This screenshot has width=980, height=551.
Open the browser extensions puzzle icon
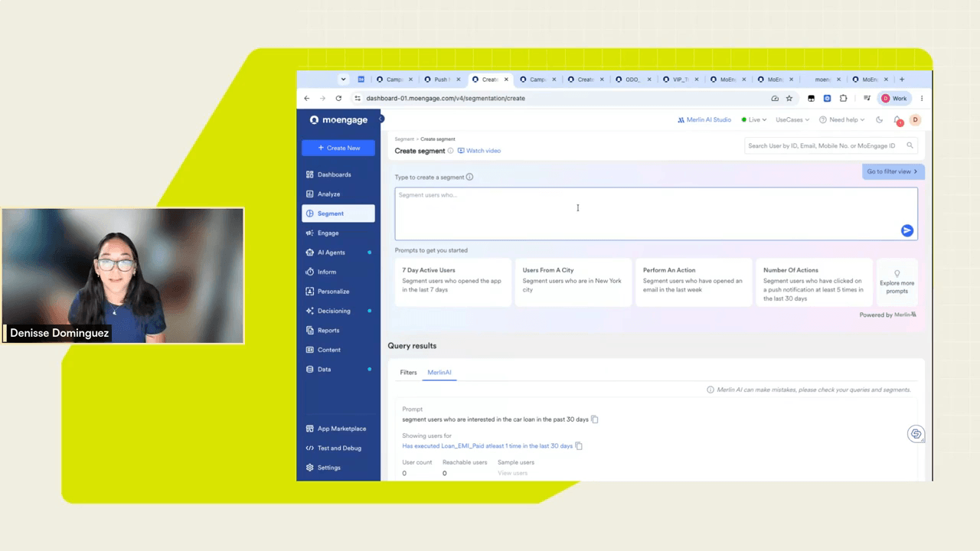[x=844, y=98]
